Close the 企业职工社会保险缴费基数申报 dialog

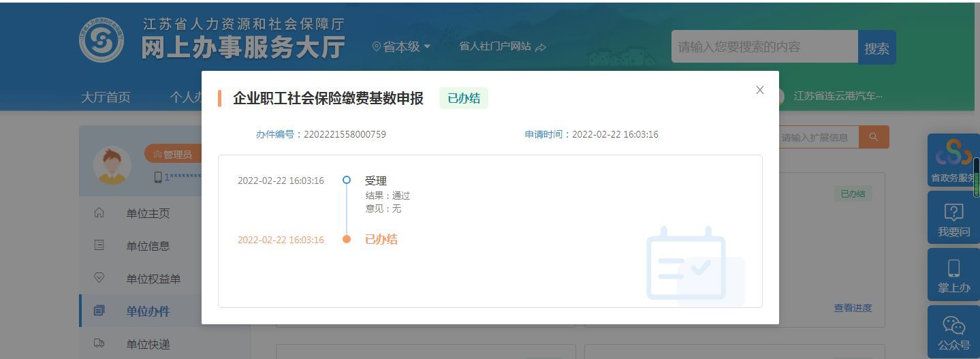[x=759, y=90]
